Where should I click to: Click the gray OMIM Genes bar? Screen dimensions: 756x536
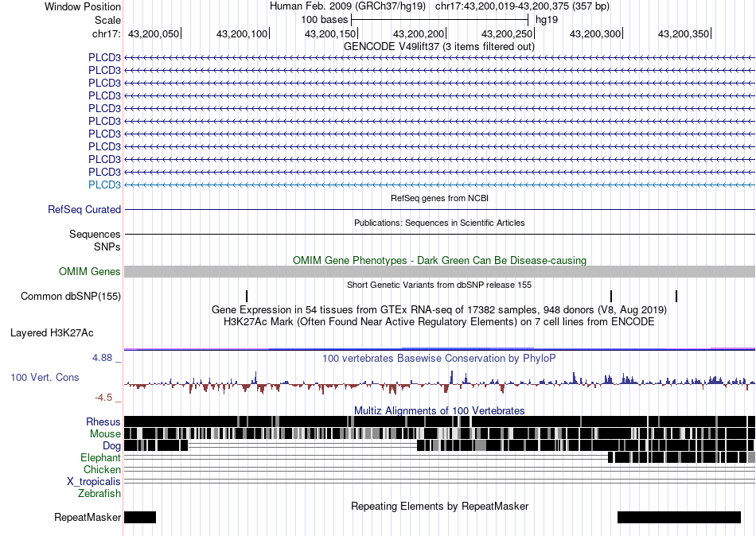pyautogui.click(x=439, y=271)
